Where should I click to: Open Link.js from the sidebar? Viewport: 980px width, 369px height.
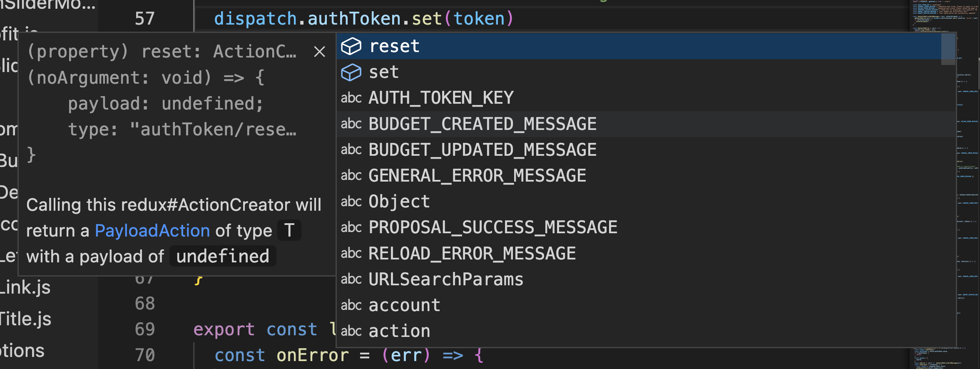pyautogui.click(x=25, y=287)
